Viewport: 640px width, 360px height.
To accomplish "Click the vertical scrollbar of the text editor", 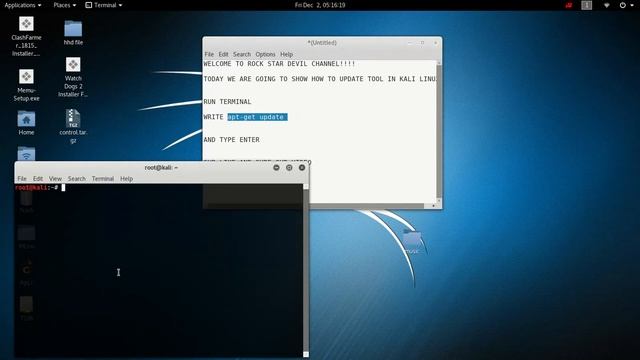I will (x=439, y=131).
